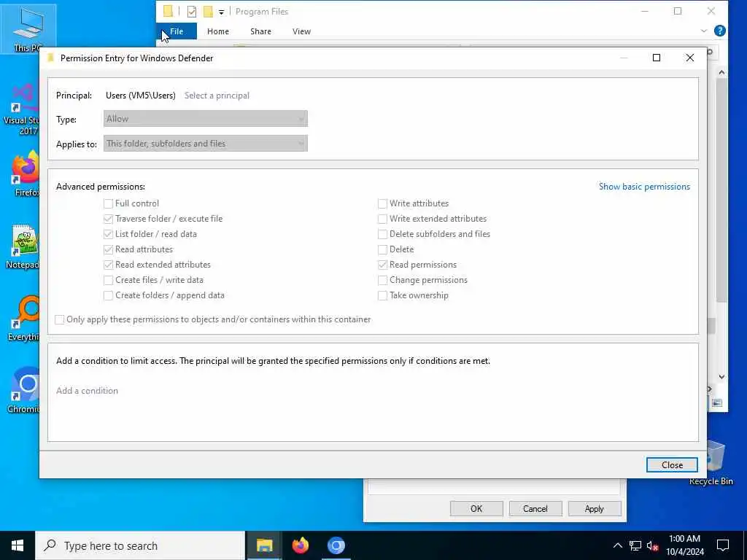This screenshot has width=747, height=560.
Task: Open File Explorer in the taskbar
Action: click(x=264, y=545)
